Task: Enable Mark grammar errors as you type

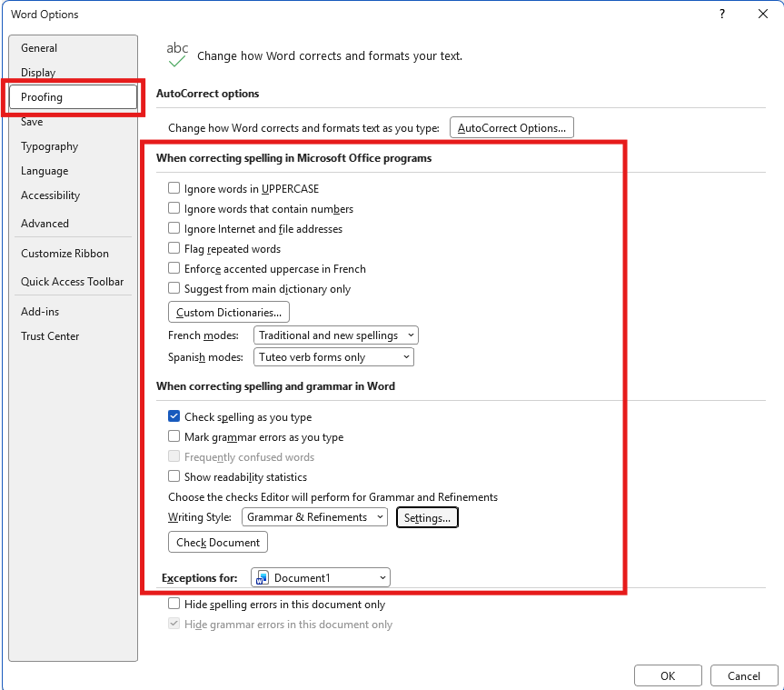Action: (x=174, y=436)
